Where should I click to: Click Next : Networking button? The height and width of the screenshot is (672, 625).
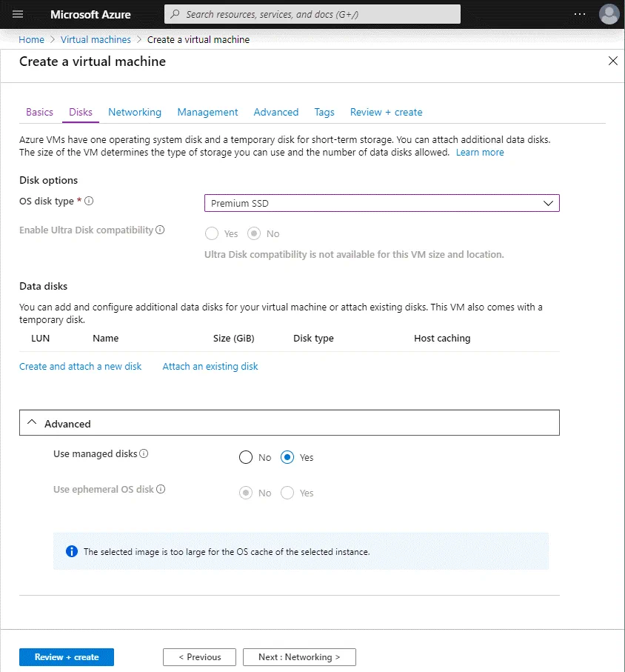(299, 657)
